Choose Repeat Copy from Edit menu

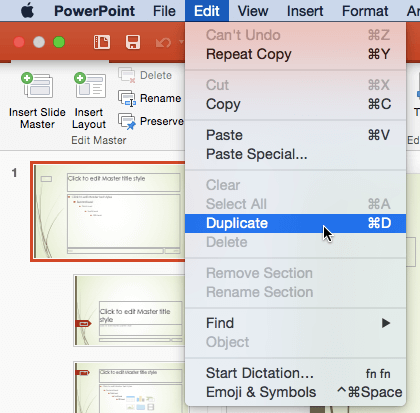[295, 54]
